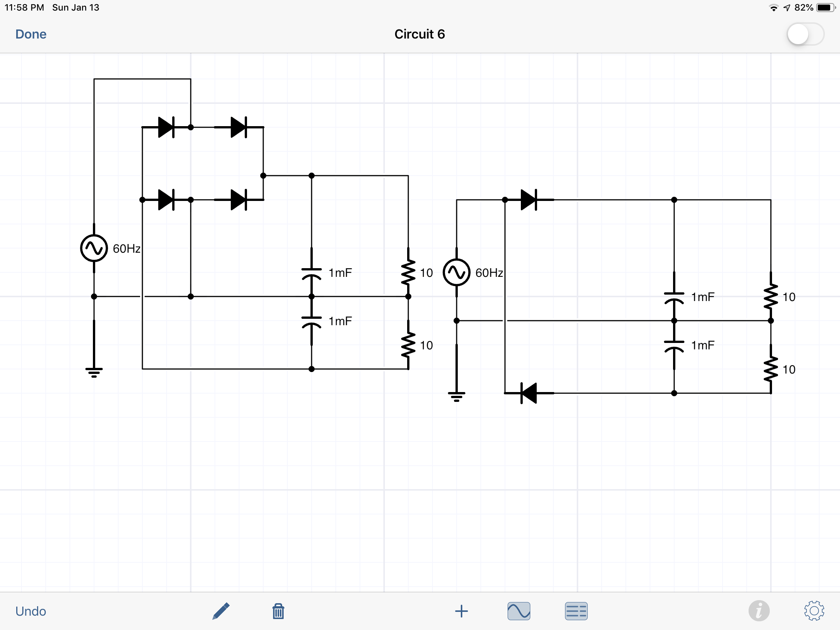Viewport: 840px width, 630px height.
Task: Select upper 10 resistor in right circuit
Action: [771, 296]
